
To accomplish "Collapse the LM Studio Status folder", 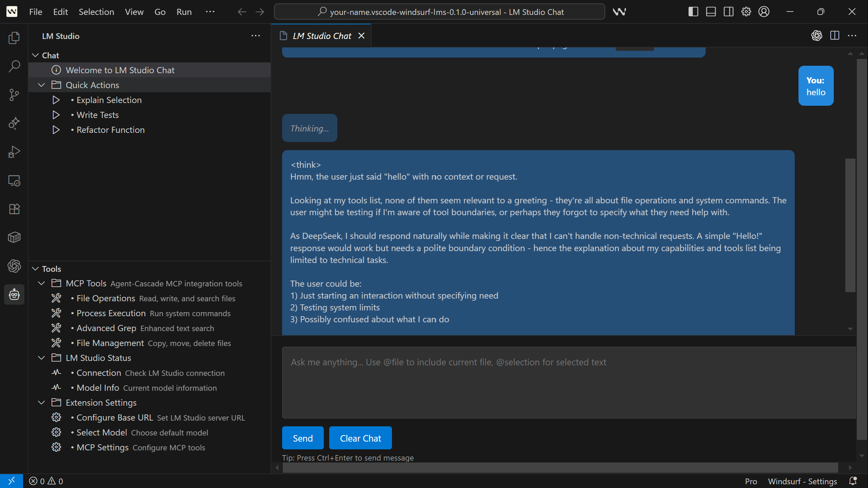I will point(41,358).
